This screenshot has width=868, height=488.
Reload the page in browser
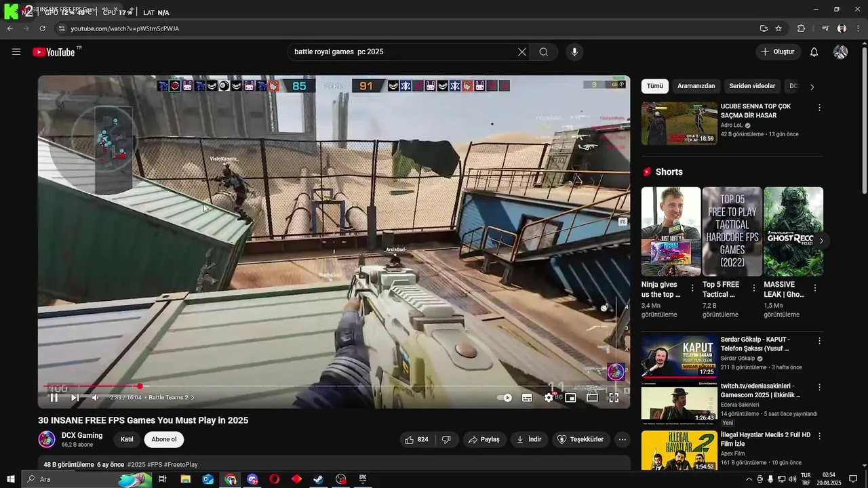pos(42,28)
